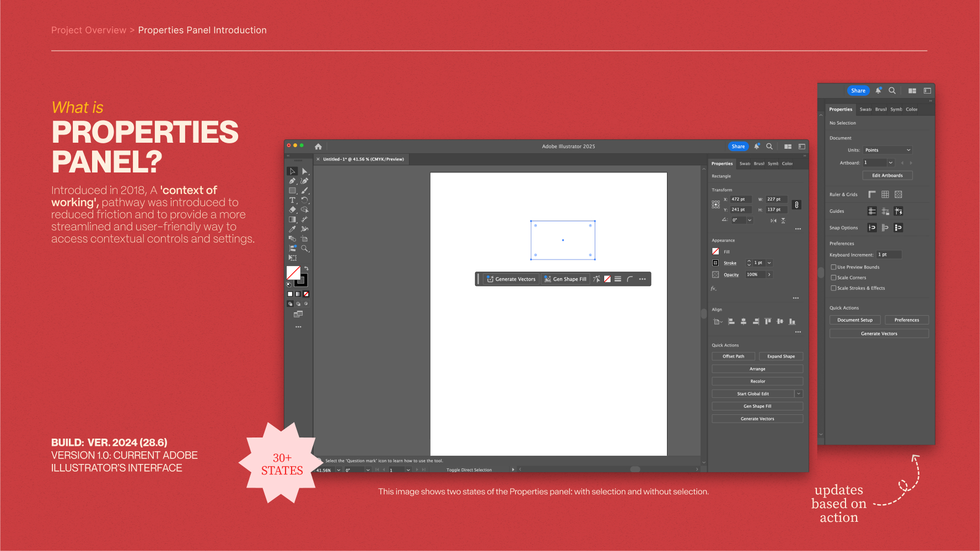
Task: Click the constrain width and height proportions link icon
Action: click(796, 204)
